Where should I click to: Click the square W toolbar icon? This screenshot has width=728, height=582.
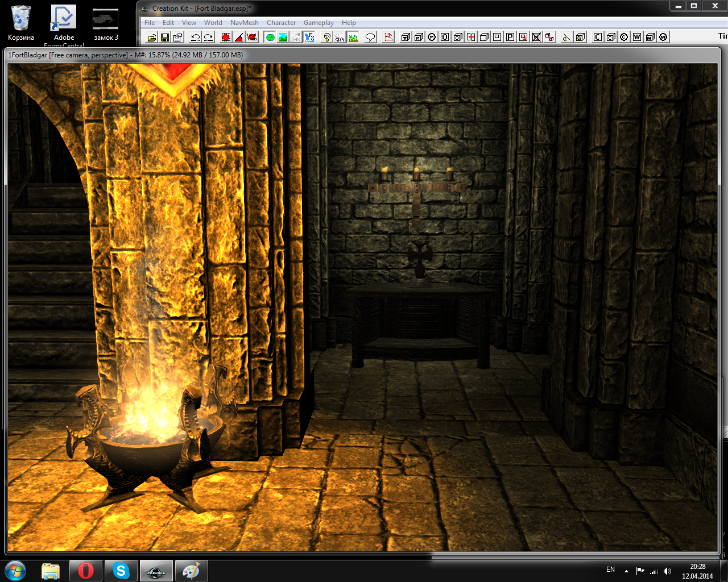pyautogui.click(x=637, y=37)
